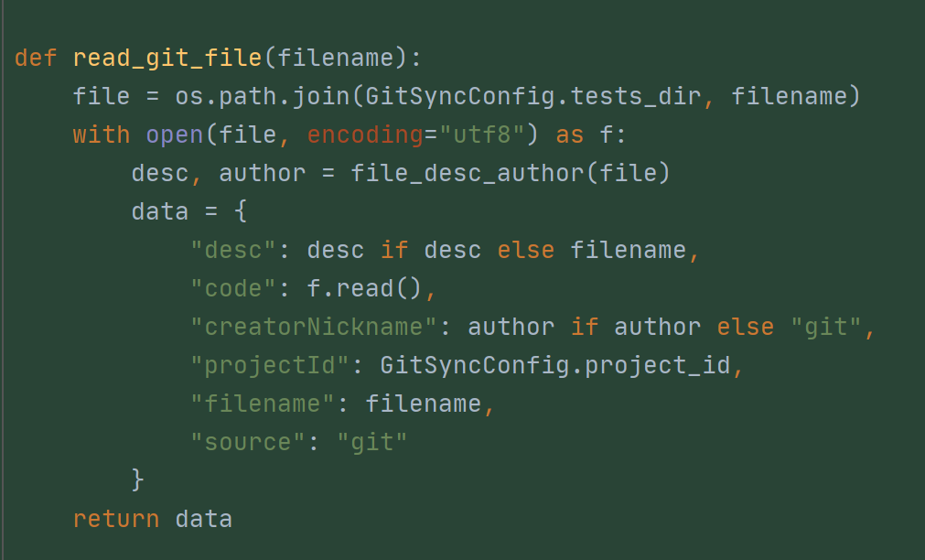The height and width of the screenshot is (560, 925).
Task: Place cursor on the def keyword
Action: coord(36,58)
